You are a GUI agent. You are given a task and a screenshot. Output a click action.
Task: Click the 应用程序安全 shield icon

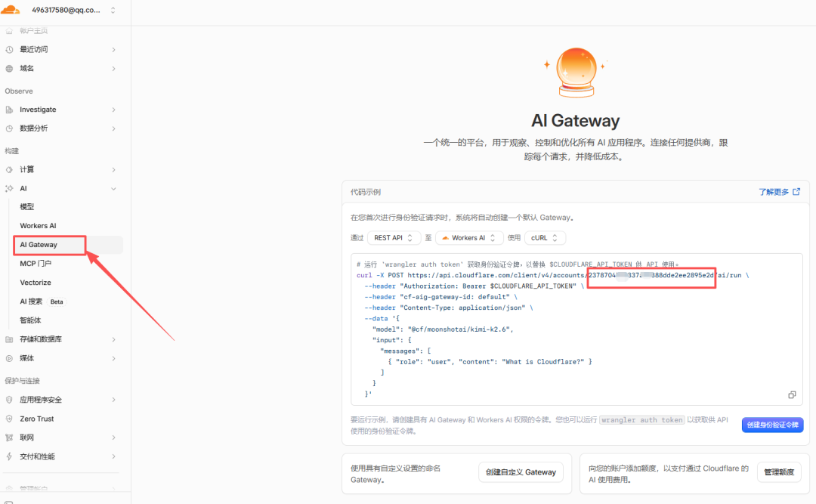coord(9,400)
